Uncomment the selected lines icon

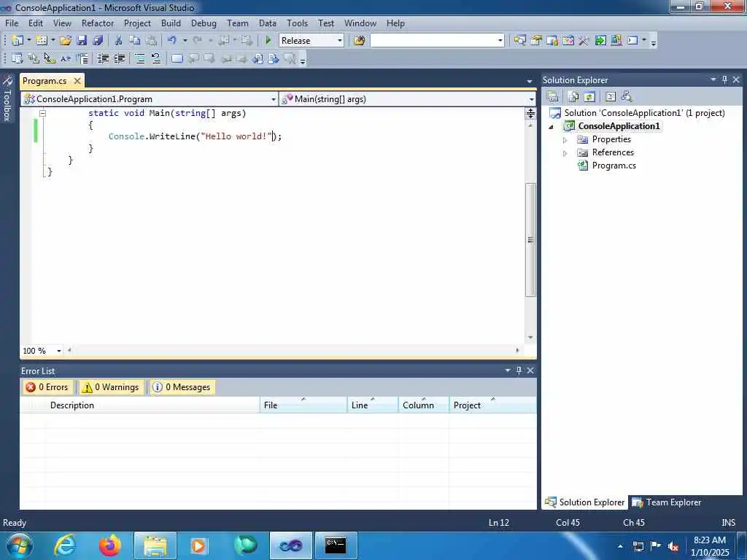pyautogui.click(x=156, y=58)
